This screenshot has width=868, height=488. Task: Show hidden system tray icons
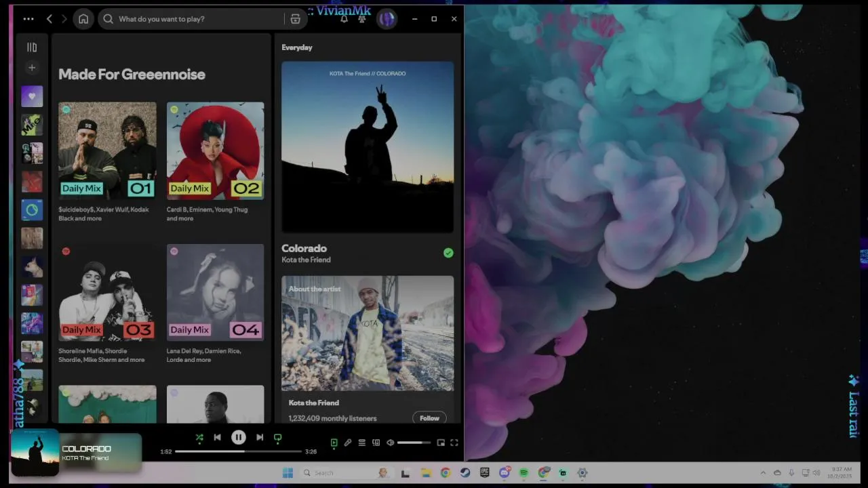763,472
